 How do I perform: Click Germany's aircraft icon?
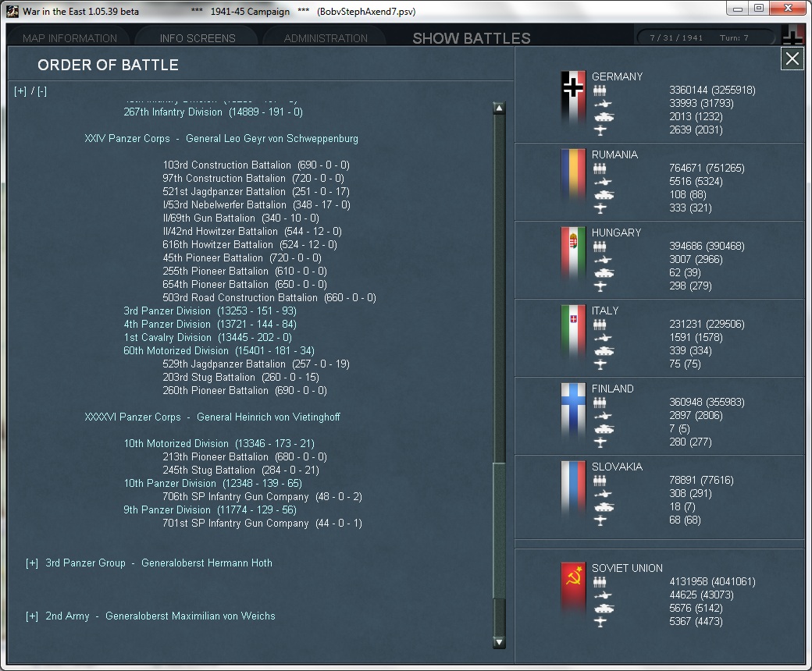tap(600, 130)
